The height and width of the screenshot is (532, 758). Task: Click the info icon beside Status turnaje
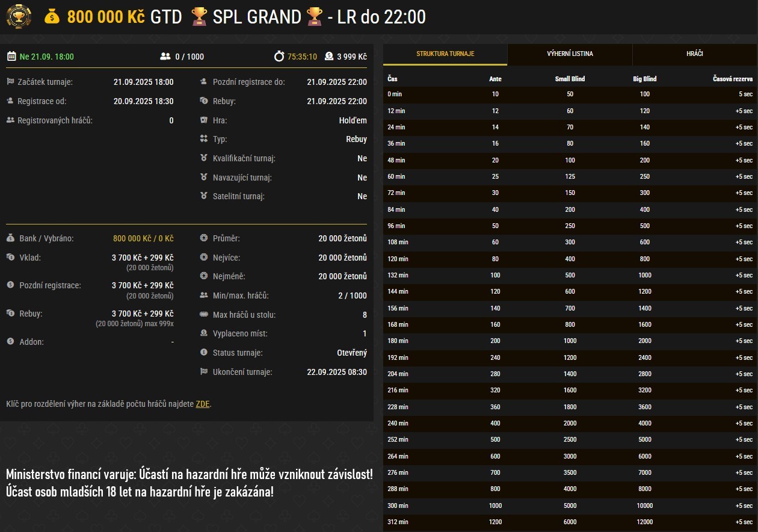204,353
